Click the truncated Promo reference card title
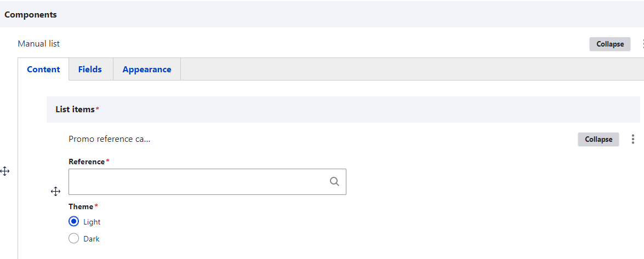Viewport: 644px width, 259px height. [109, 139]
